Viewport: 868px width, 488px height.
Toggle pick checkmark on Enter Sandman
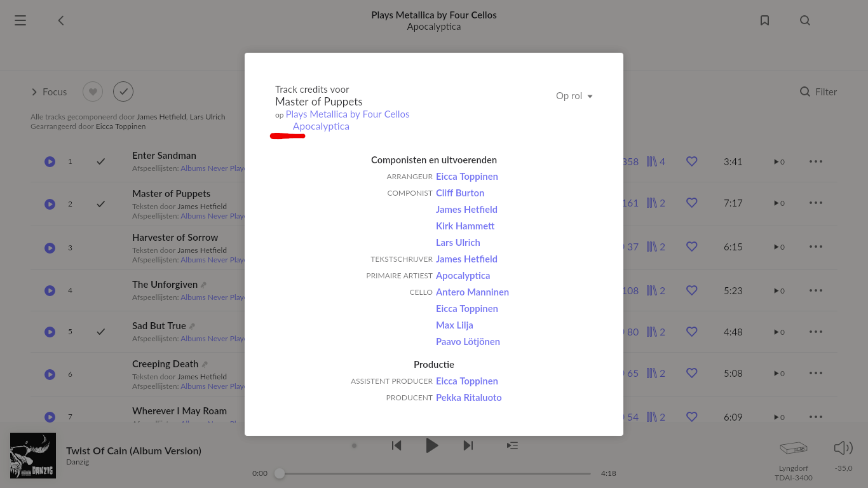tap(100, 161)
